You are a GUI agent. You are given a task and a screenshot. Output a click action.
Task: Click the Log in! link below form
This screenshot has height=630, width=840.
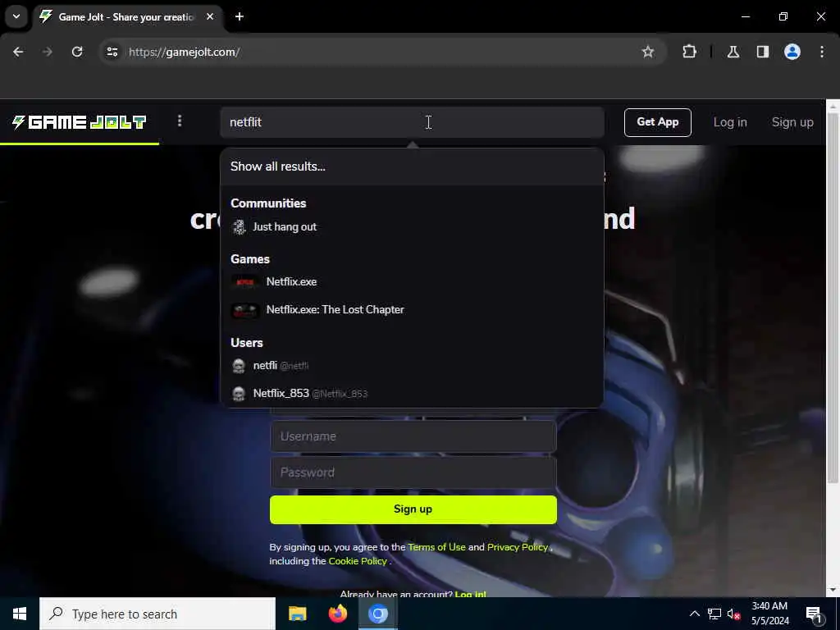(470, 594)
